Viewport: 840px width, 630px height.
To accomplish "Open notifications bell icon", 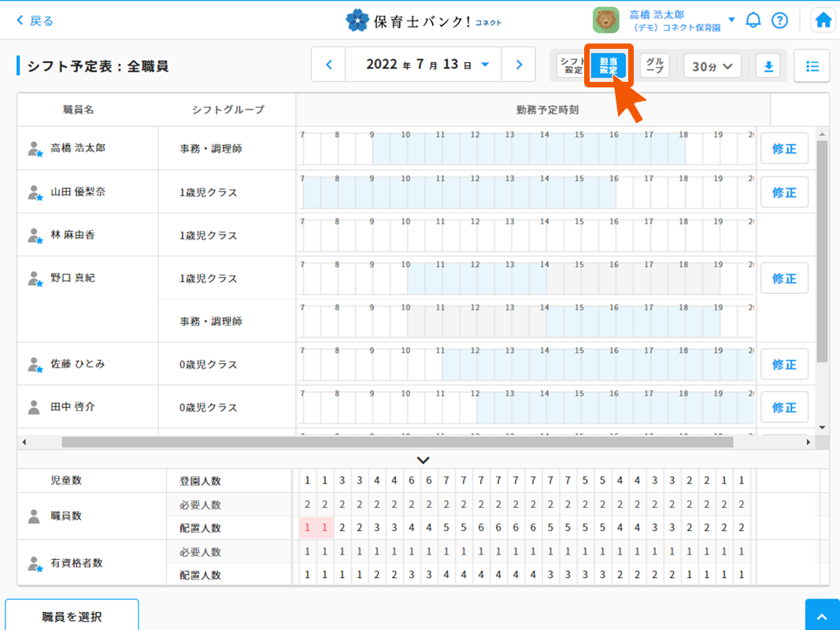I will (x=753, y=20).
